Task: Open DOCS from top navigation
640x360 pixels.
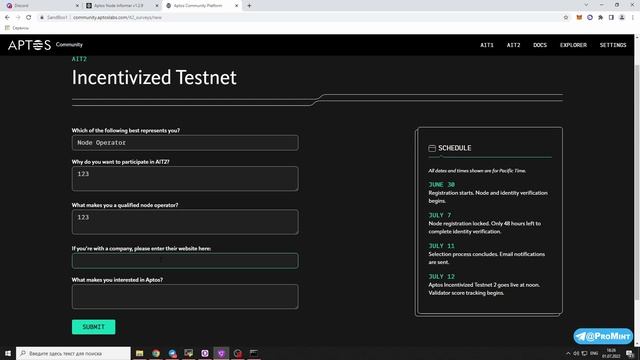Action: 540,45
